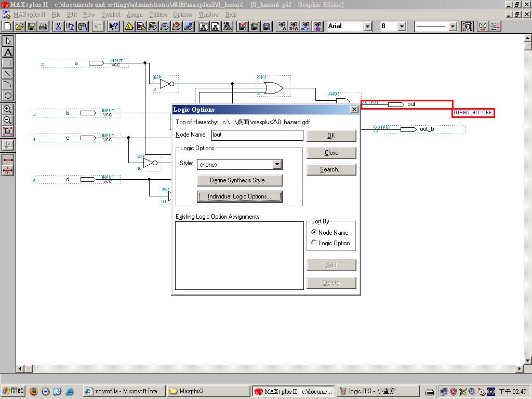This screenshot has width=532, height=399.
Task: Open the font size 8 dropdown
Action: [x=402, y=26]
